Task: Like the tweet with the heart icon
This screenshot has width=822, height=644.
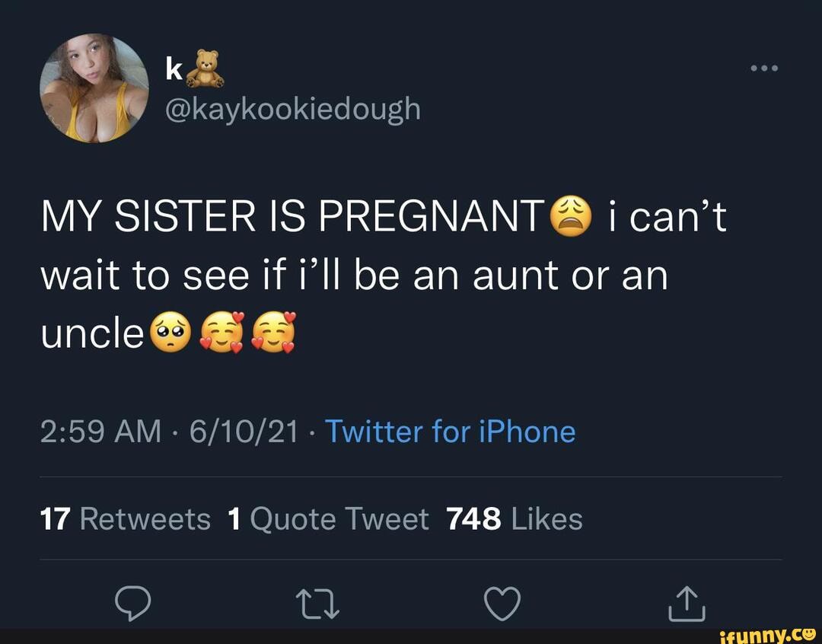Action: coord(502,603)
